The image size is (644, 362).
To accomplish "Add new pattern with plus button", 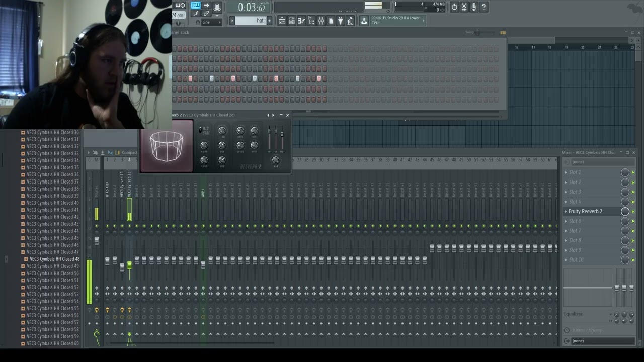I will (x=269, y=21).
